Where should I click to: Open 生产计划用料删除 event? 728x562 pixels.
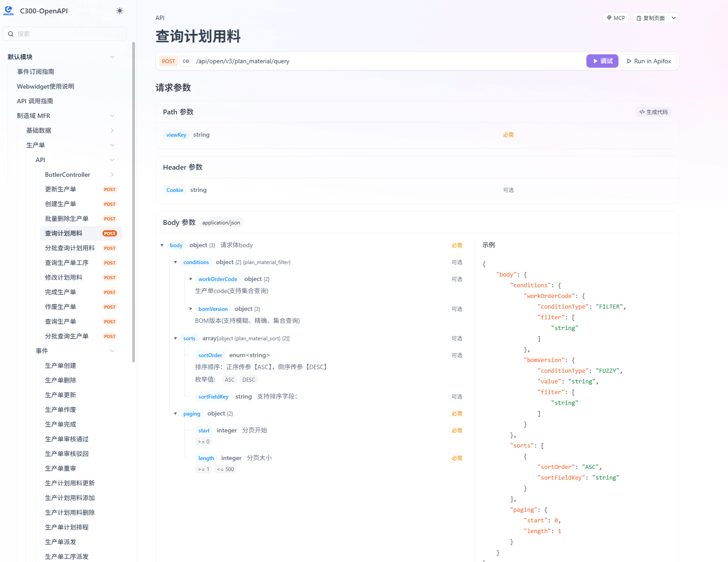coord(70,513)
